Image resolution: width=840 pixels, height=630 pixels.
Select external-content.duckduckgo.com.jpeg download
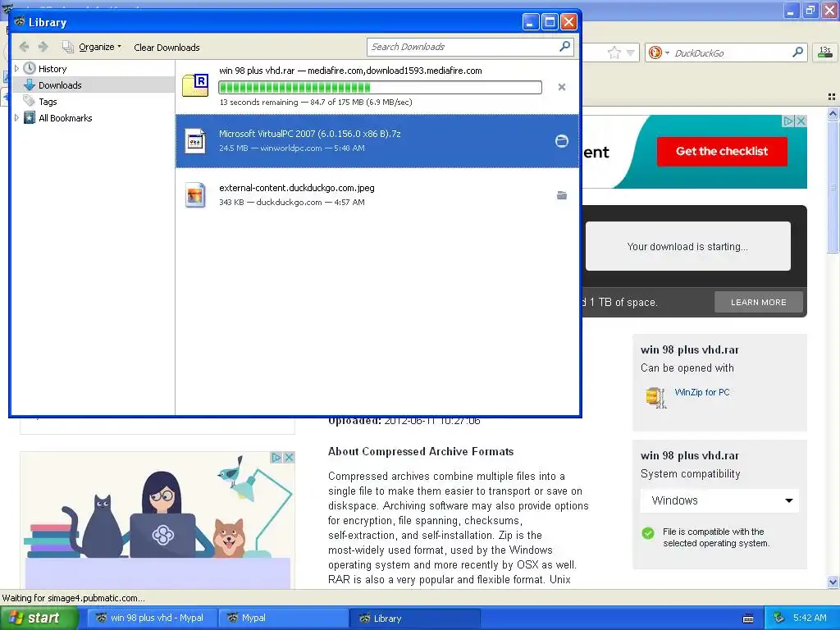pos(377,195)
